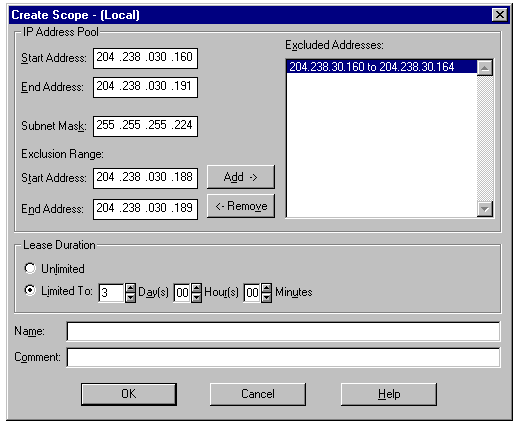Remove the selected excluded address range
Viewport: 518px width, 424px height.
click(241, 206)
